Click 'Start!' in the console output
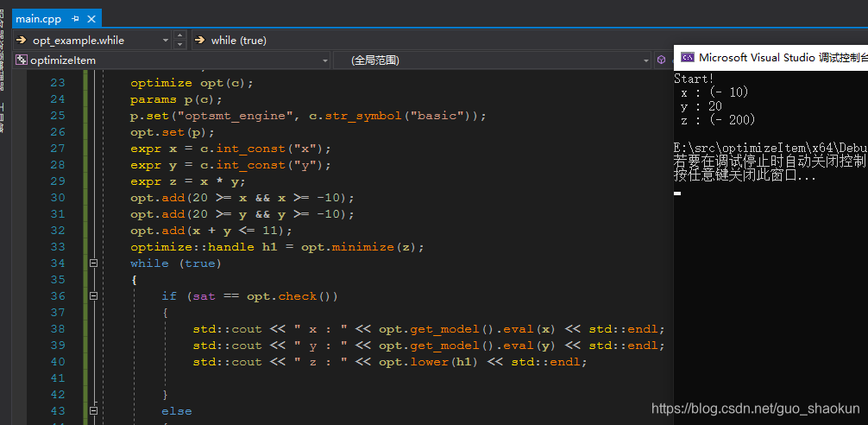This screenshot has width=868, height=425. click(x=695, y=79)
